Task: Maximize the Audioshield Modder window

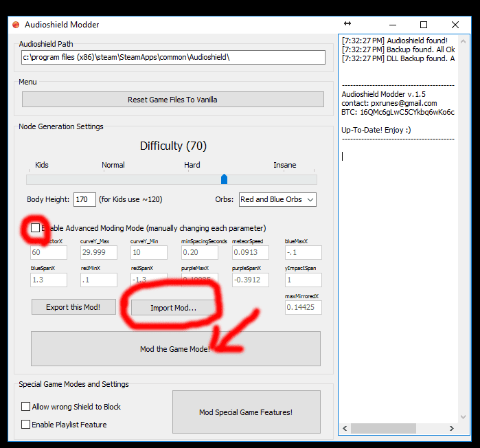Action: pos(424,25)
